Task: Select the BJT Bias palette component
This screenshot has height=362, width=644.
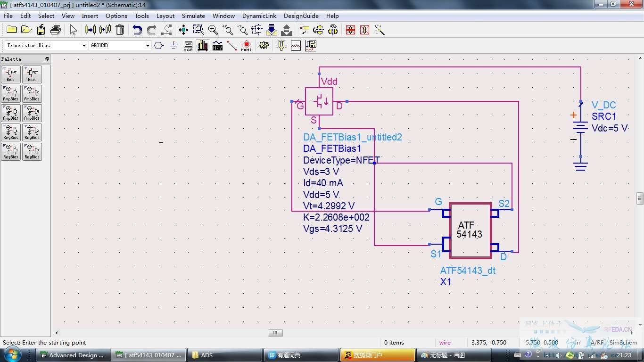Action: [11, 74]
